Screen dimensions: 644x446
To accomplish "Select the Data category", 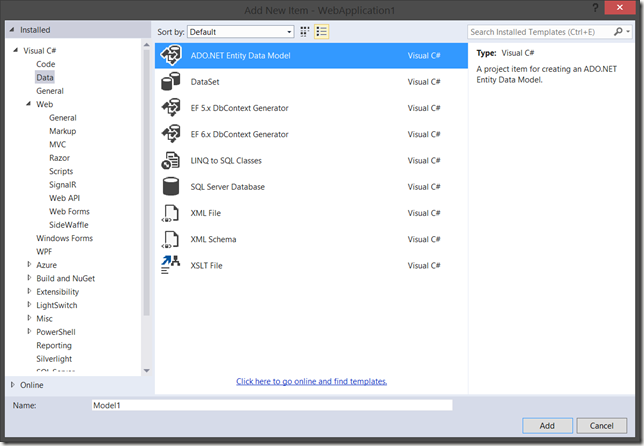I will (45, 77).
